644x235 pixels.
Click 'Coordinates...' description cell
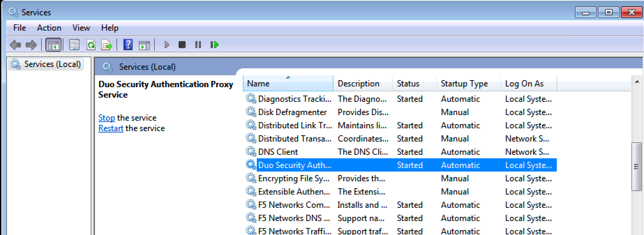pos(363,139)
